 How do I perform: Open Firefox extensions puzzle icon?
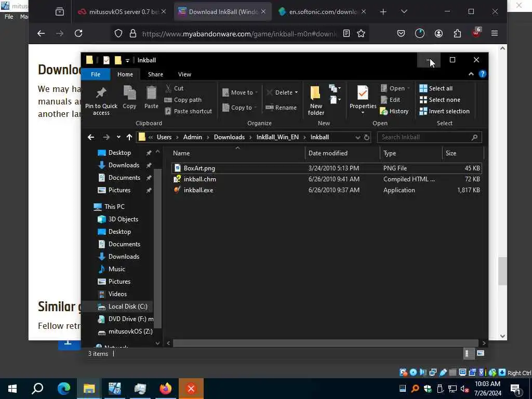click(x=457, y=33)
